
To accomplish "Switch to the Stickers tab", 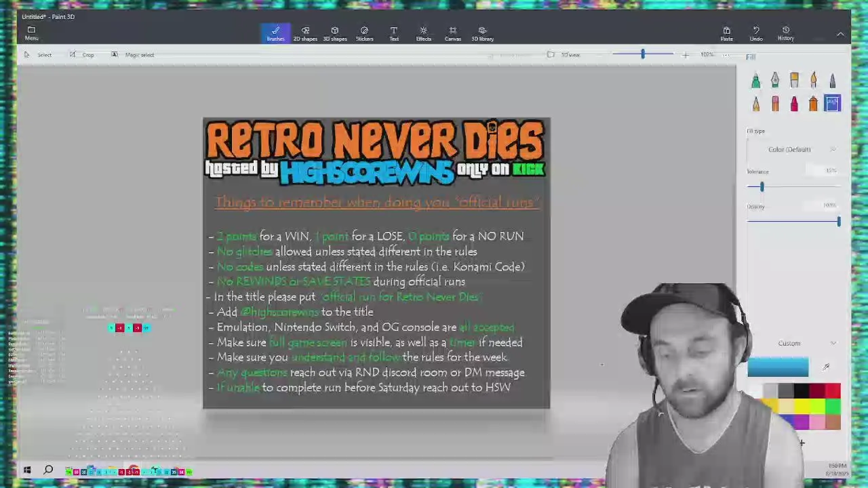I will point(364,33).
